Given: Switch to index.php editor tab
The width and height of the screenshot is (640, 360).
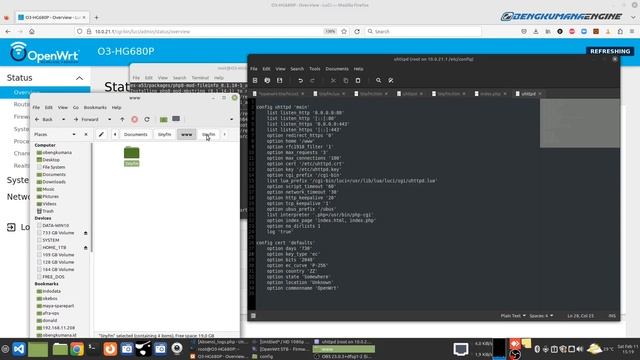Looking at the screenshot, I should pos(490,94).
